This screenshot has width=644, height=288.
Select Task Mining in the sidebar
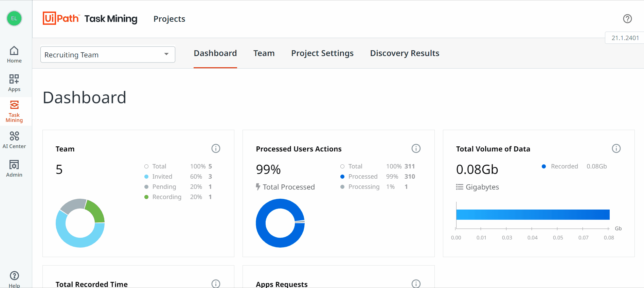pyautogui.click(x=14, y=111)
